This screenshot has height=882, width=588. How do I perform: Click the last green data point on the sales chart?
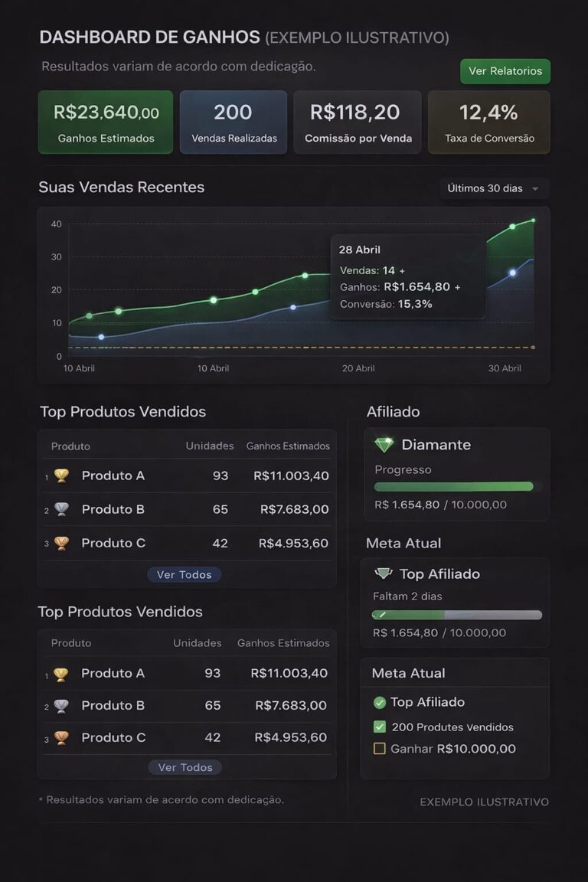533,220
